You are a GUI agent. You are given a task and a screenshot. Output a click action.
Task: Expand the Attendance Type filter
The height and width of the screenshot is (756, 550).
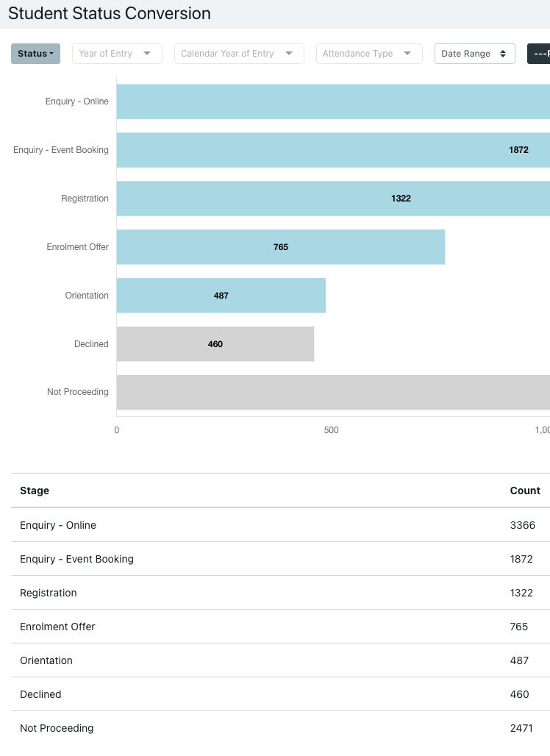(369, 54)
